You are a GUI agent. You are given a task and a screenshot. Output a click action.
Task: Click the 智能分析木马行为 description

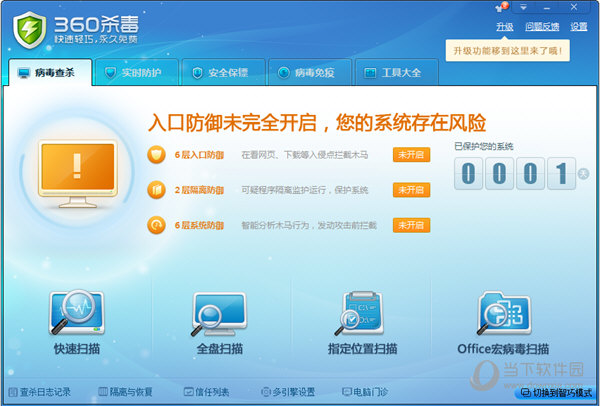pos(309,225)
